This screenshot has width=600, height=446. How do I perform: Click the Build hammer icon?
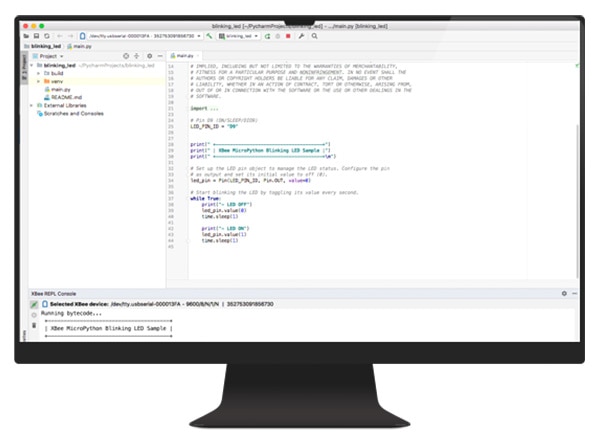(x=208, y=35)
